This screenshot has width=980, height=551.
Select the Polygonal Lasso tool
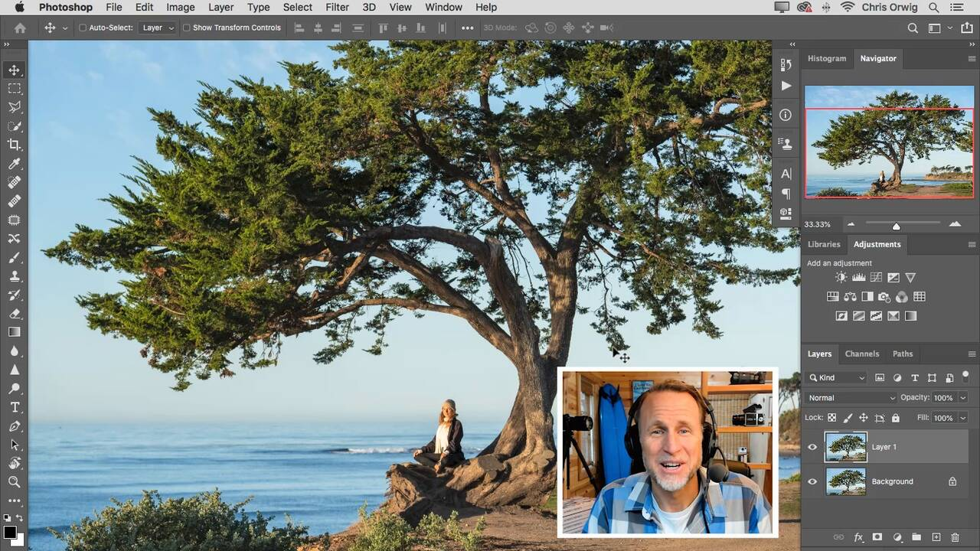[x=14, y=107]
